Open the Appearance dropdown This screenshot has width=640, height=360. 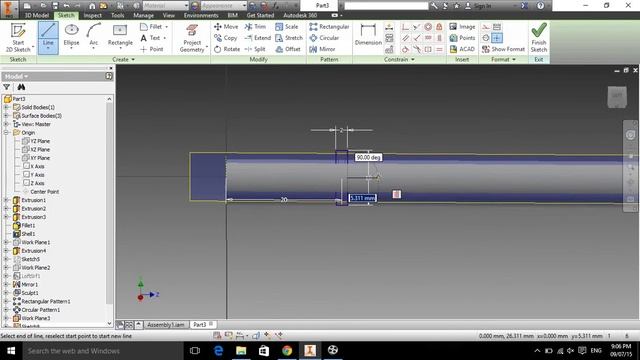point(244,6)
